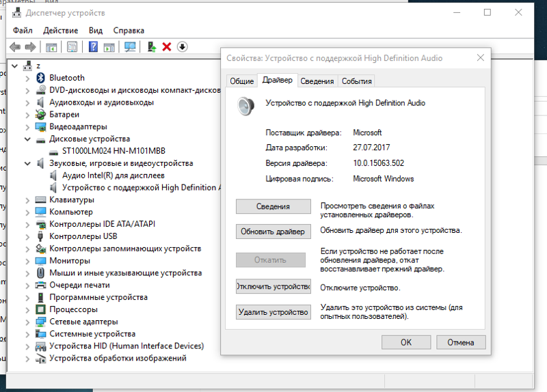This screenshot has width=547, height=392.
Task: Click the Очереди печати printer icon
Action: tap(40, 285)
